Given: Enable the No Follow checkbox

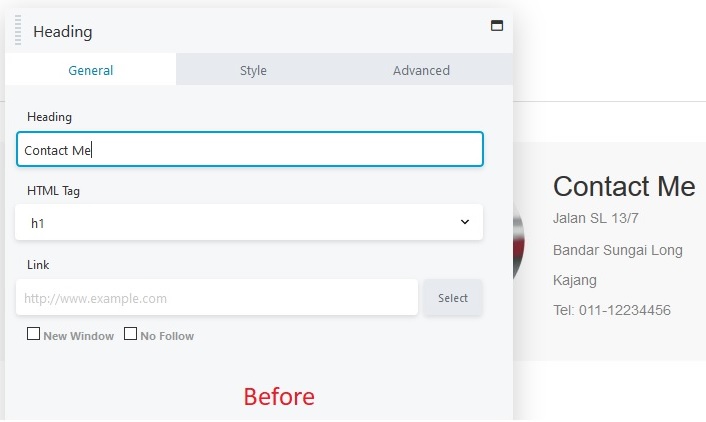Looking at the screenshot, I should [130, 334].
